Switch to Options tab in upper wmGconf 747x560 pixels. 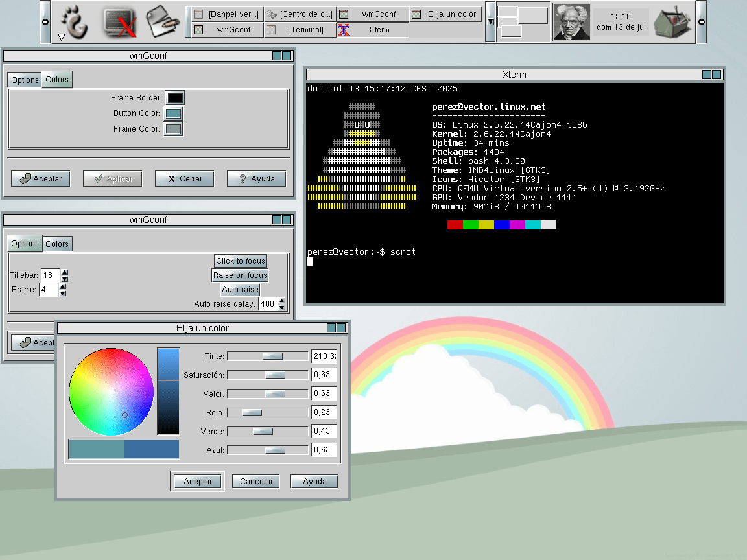click(x=25, y=80)
